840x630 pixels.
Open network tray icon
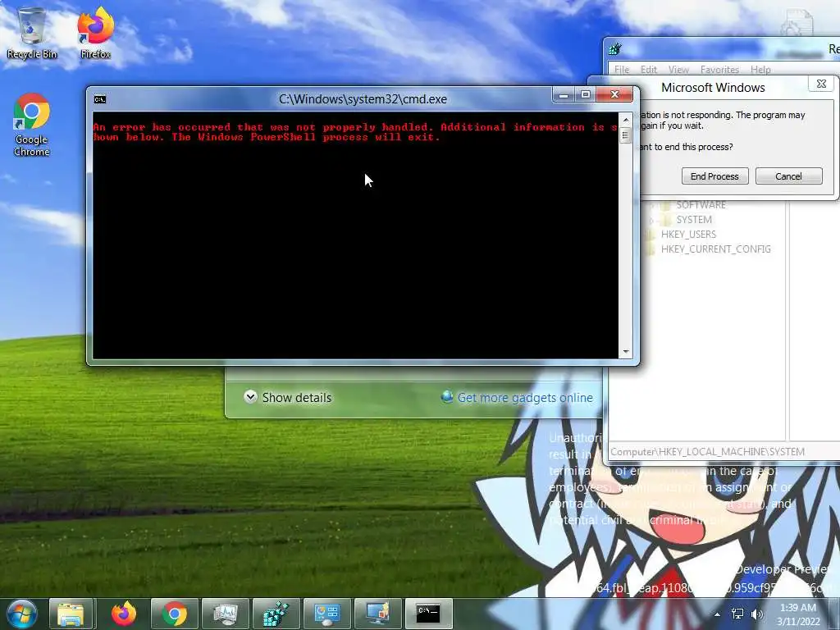tap(737, 614)
